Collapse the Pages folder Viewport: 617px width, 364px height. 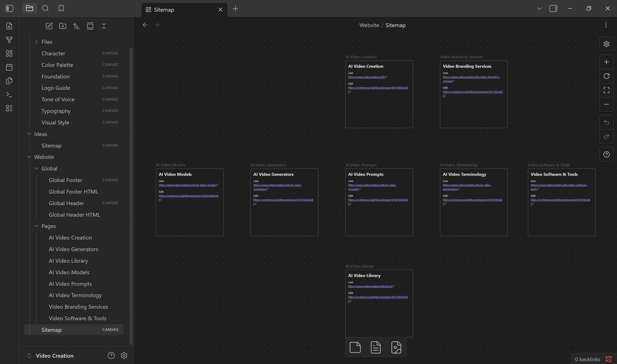(x=37, y=226)
